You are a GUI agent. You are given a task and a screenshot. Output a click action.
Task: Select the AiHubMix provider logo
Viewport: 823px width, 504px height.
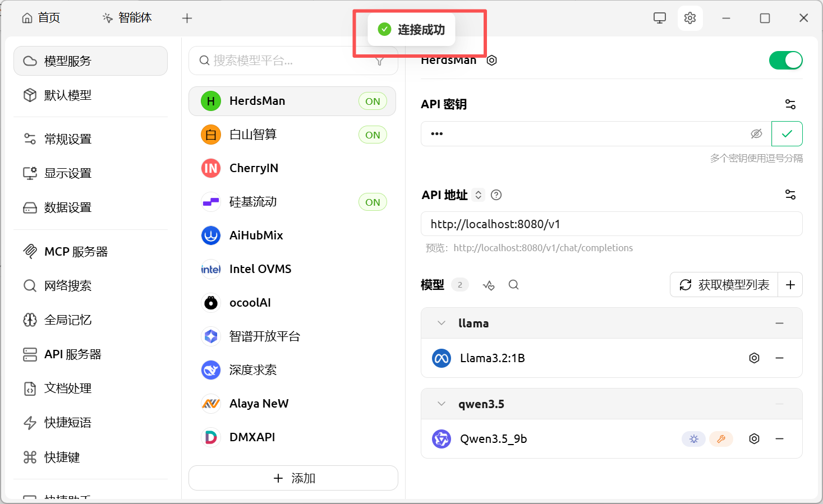[211, 235]
